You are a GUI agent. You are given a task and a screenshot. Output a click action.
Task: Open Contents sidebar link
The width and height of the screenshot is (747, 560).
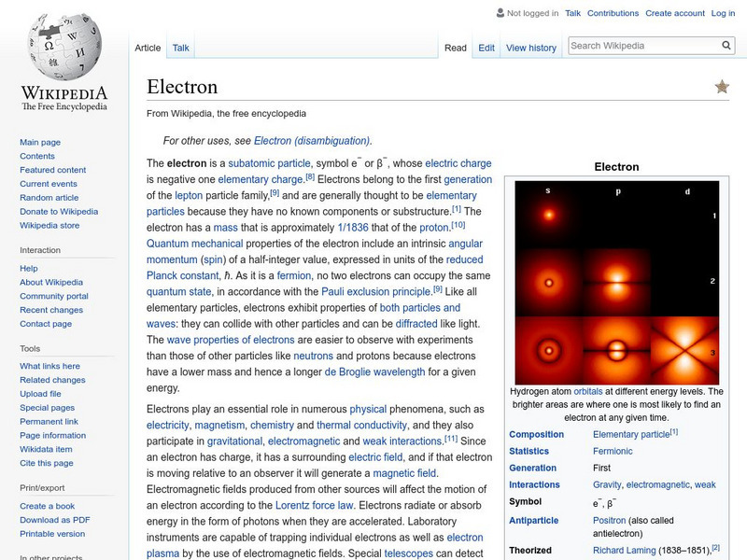coord(37,156)
